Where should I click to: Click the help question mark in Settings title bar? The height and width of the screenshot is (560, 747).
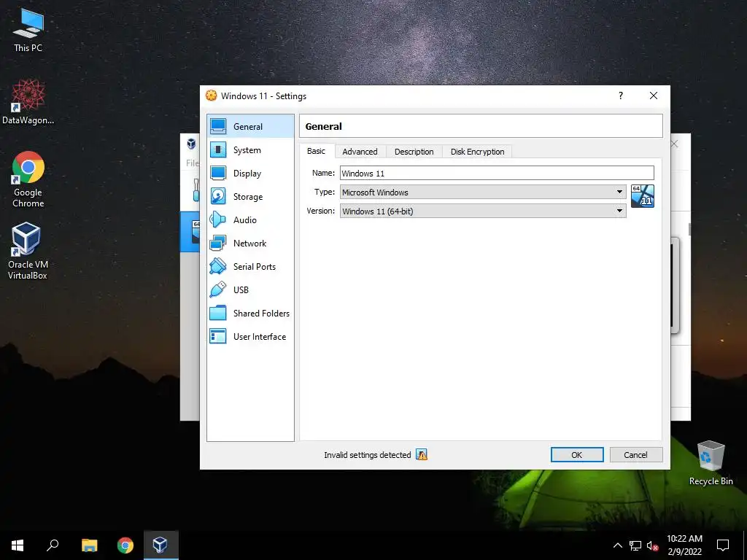(620, 96)
